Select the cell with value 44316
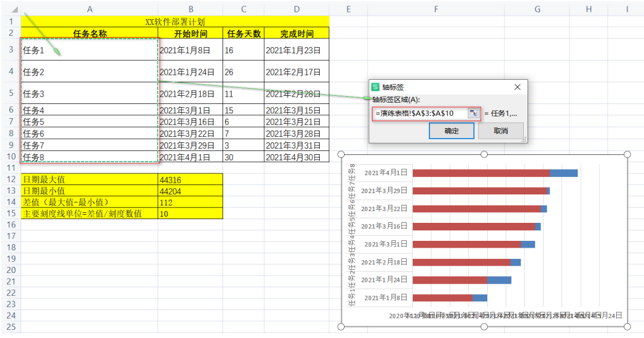This screenshot has width=644, height=338. (x=190, y=180)
